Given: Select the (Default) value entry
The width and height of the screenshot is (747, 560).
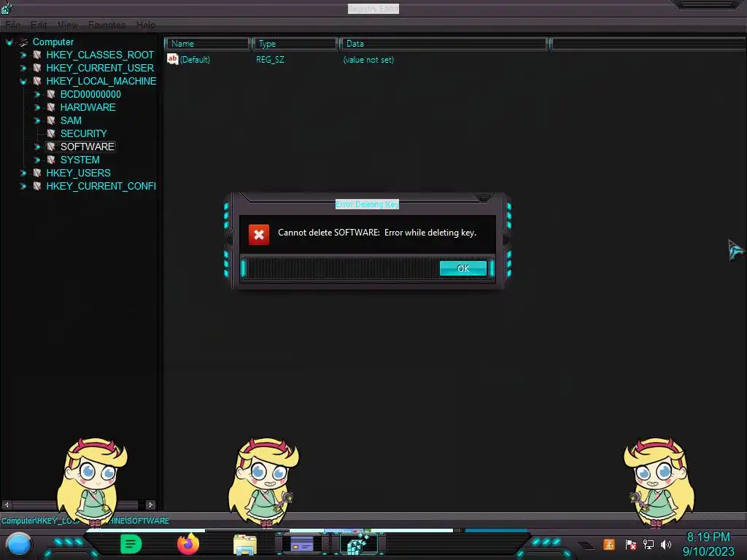Looking at the screenshot, I should pyautogui.click(x=195, y=60).
